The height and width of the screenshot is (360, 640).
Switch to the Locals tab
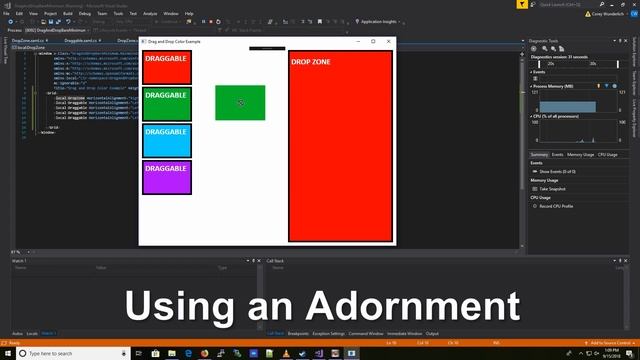[x=32, y=333]
